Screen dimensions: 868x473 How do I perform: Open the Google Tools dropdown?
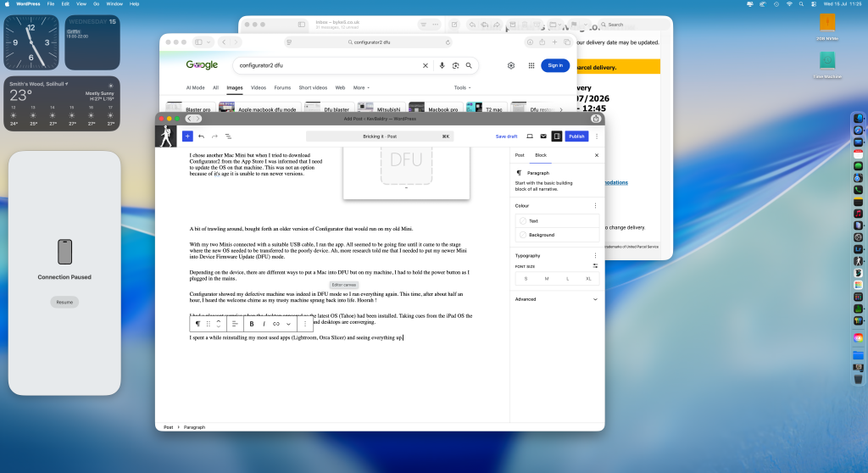click(x=462, y=87)
